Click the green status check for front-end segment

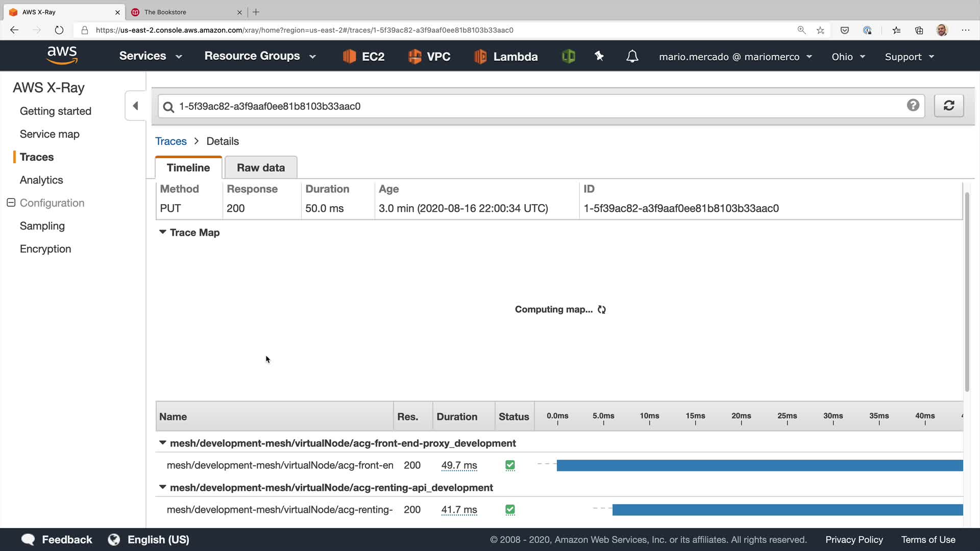point(510,465)
